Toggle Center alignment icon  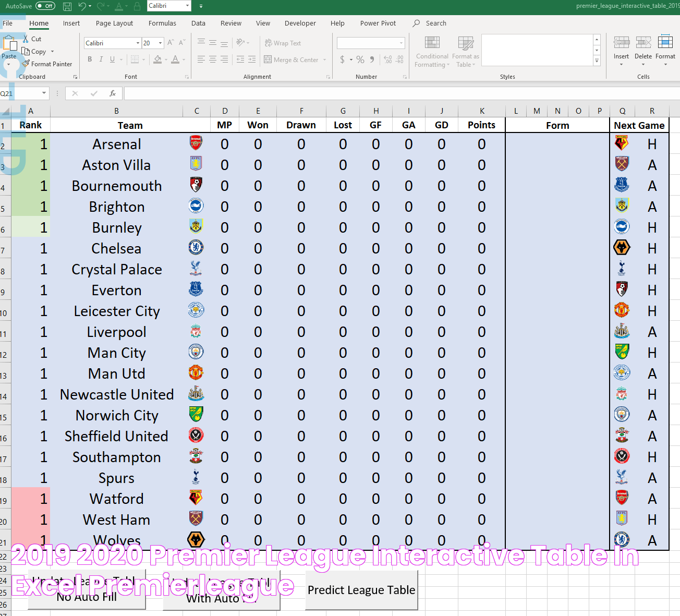point(213,59)
